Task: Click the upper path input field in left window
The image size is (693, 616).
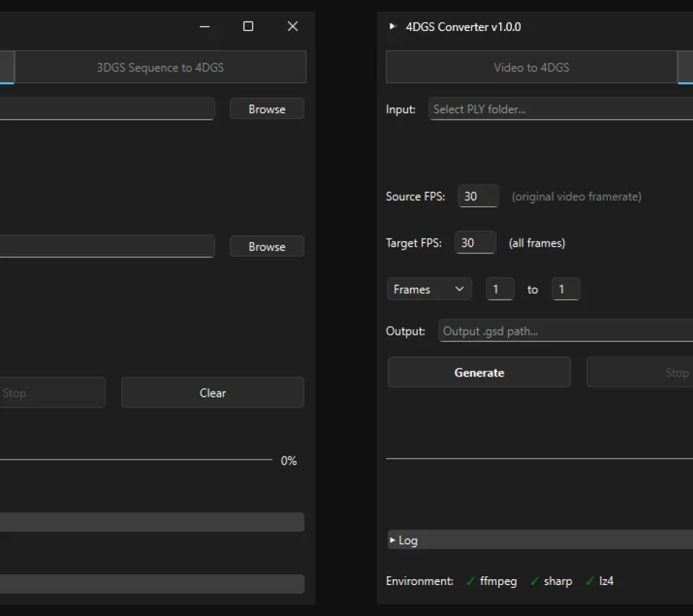Action: (108, 109)
